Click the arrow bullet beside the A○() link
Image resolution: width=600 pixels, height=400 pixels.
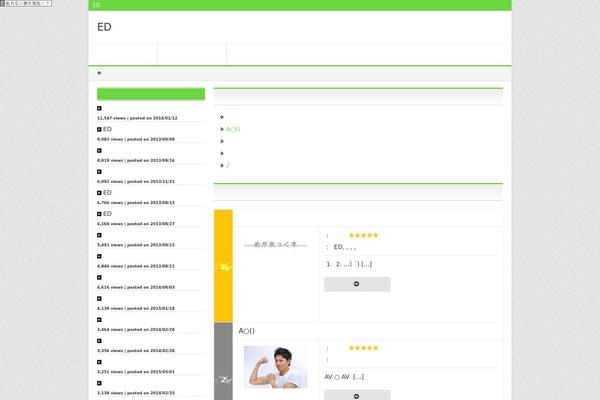(x=222, y=129)
